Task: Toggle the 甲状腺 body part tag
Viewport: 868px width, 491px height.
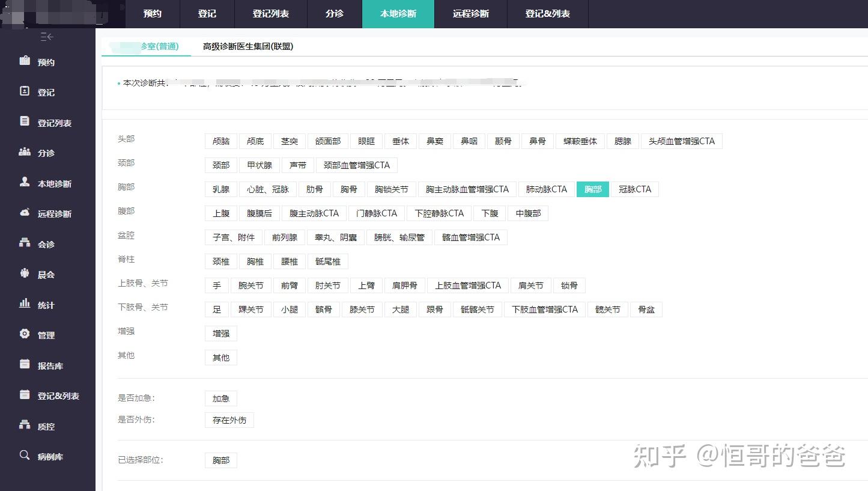Action: point(259,165)
